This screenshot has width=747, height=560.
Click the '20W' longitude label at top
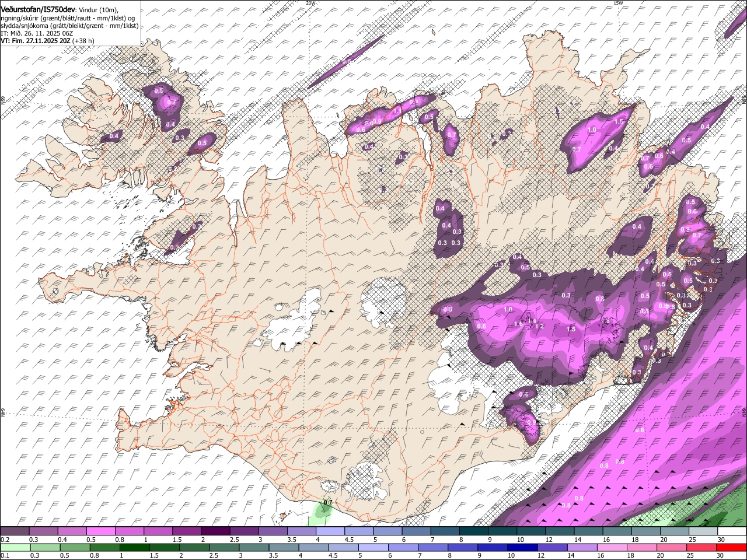[310, 2]
